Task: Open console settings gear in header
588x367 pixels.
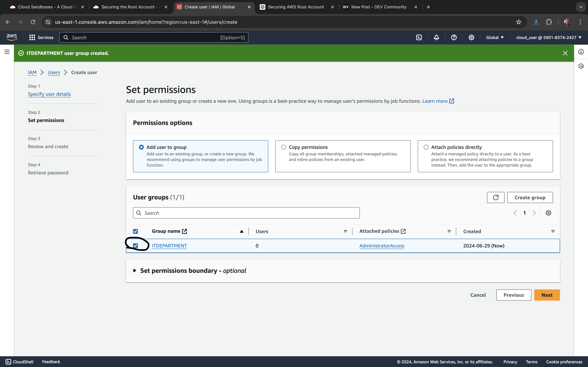Action: [x=471, y=37]
